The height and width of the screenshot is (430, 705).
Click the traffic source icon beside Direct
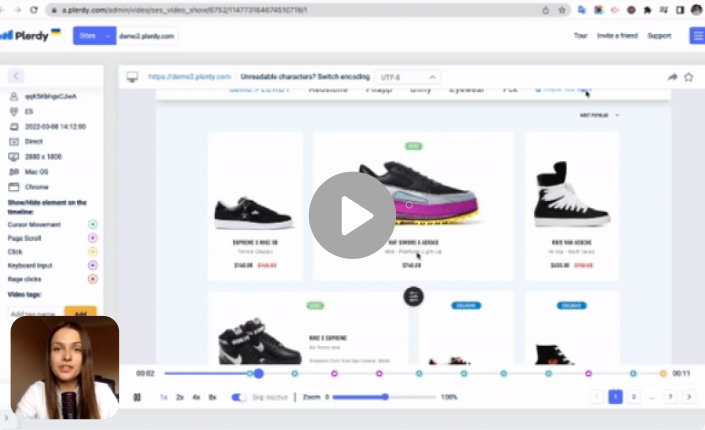[x=14, y=141]
